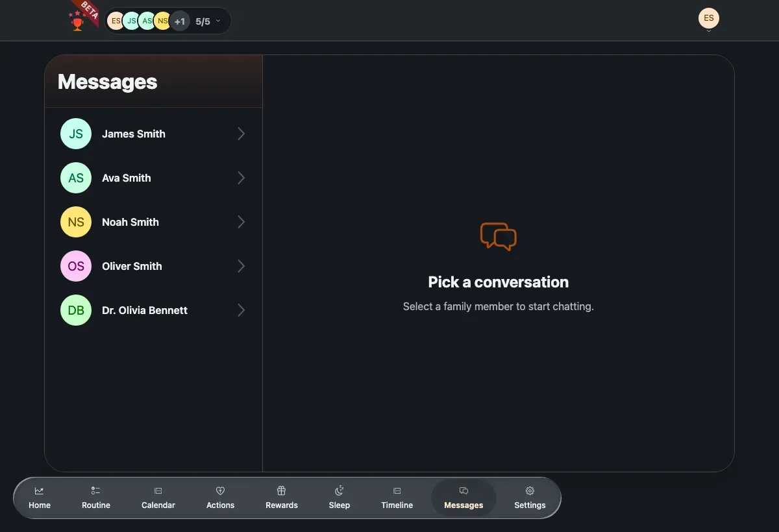This screenshot has height=532, width=779.
Task: Select the Ava Smith name text
Action: (127, 178)
